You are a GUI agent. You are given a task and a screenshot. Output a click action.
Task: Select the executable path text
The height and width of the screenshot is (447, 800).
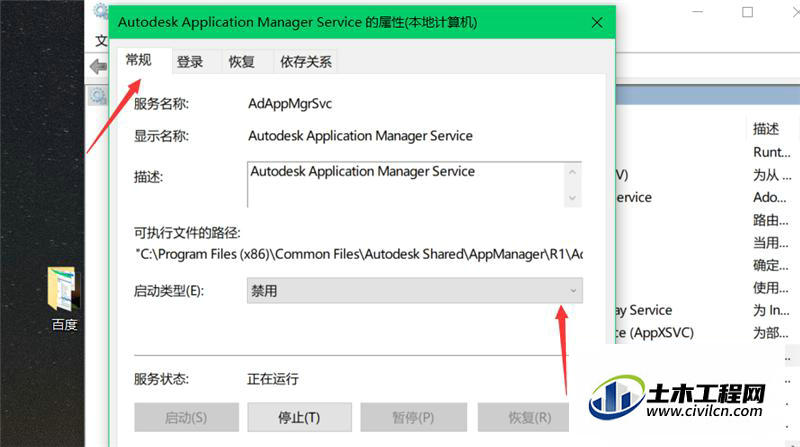point(359,254)
